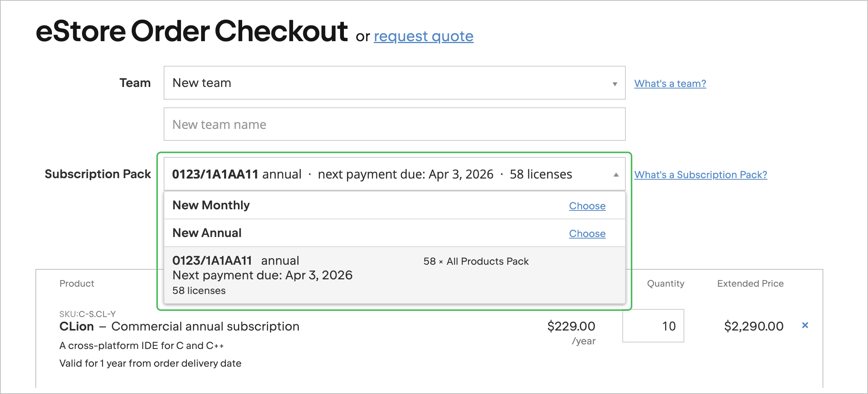Click the 58 × All Products Pack text
868x394 pixels.
point(476,261)
